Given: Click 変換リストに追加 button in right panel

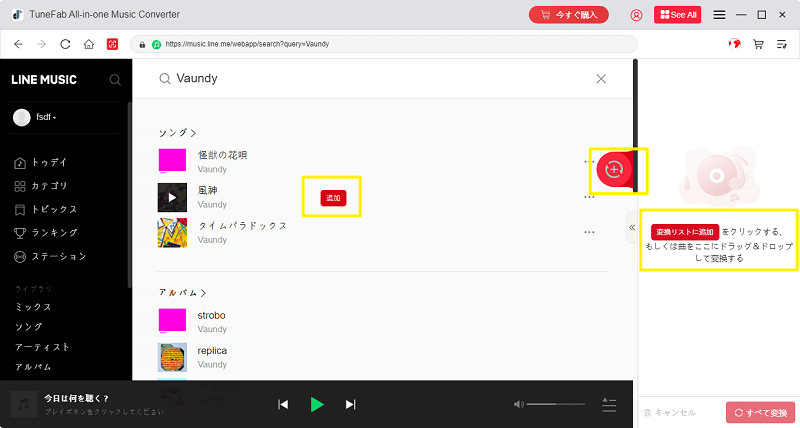Looking at the screenshot, I should [685, 232].
